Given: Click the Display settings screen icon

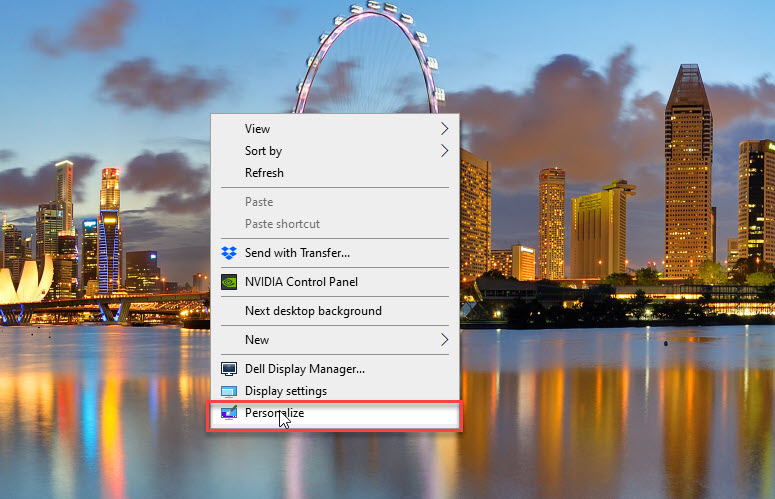Looking at the screenshot, I should coord(229,391).
